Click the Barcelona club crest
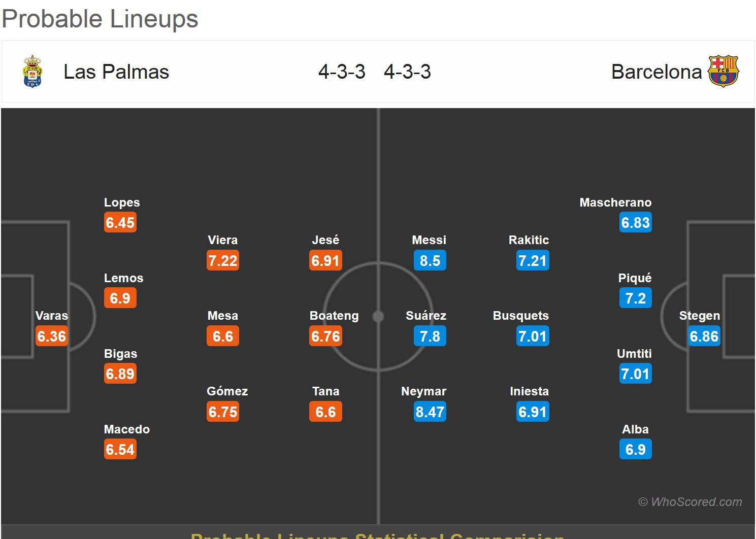 [x=723, y=72]
